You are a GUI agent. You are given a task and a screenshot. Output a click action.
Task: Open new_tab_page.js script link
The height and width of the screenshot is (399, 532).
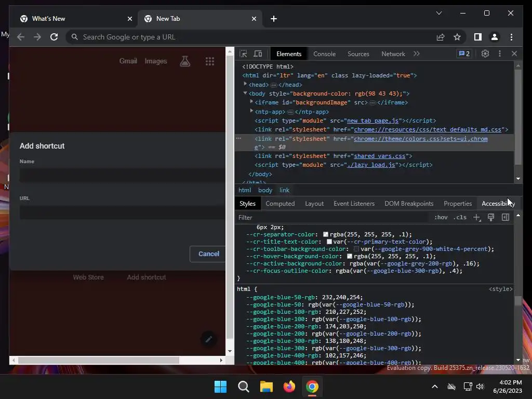pyautogui.click(x=373, y=121)
